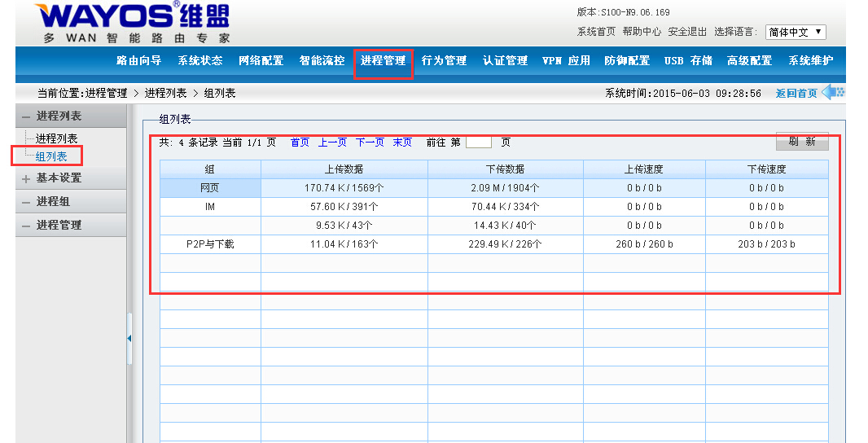Jump to 末页 of the records
868x443 pixels.
pyautogui.click(x=402, y=143)
